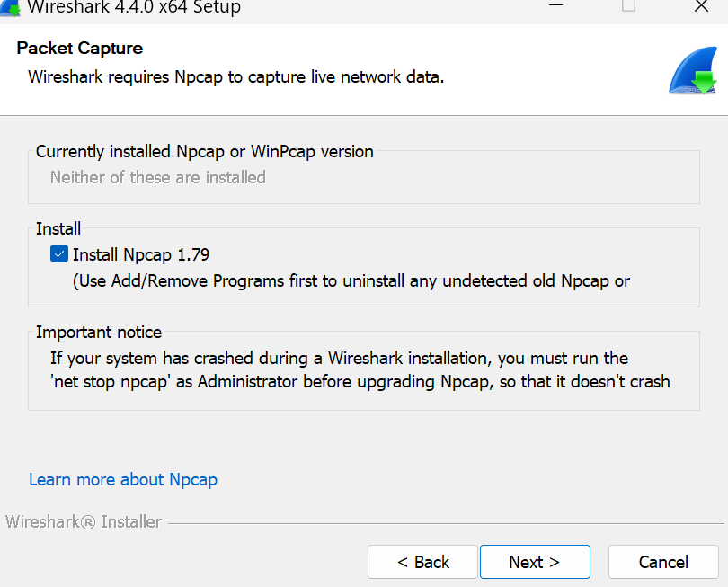
Task: Click the "Wireshark 4.4.0 x64 Setup" title text
Action: point(134,8)
